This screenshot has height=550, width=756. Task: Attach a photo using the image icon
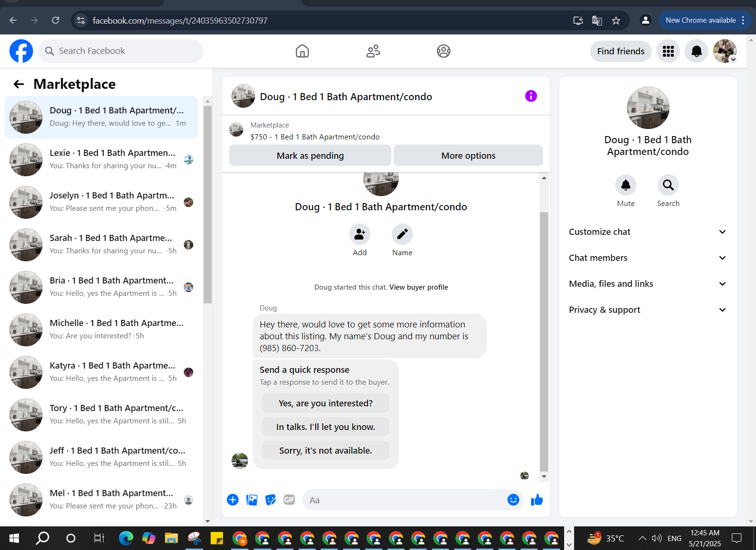point(252,500)
